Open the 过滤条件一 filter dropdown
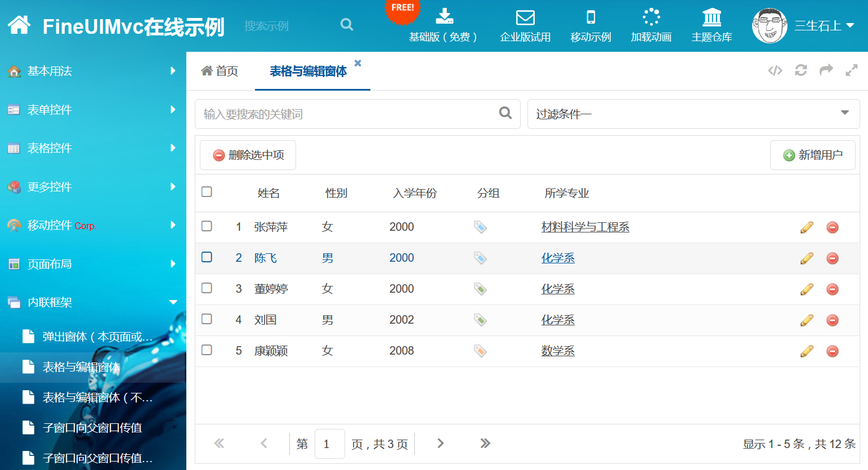Viewport: 868px width, 470px height. 693,114
